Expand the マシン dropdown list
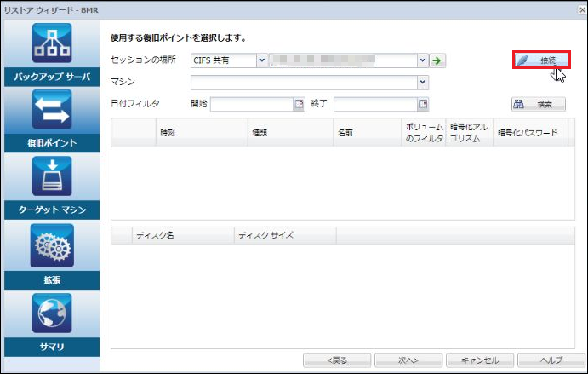Image resolution: width=588 pixels, height=374 pixels. point(423,82)
